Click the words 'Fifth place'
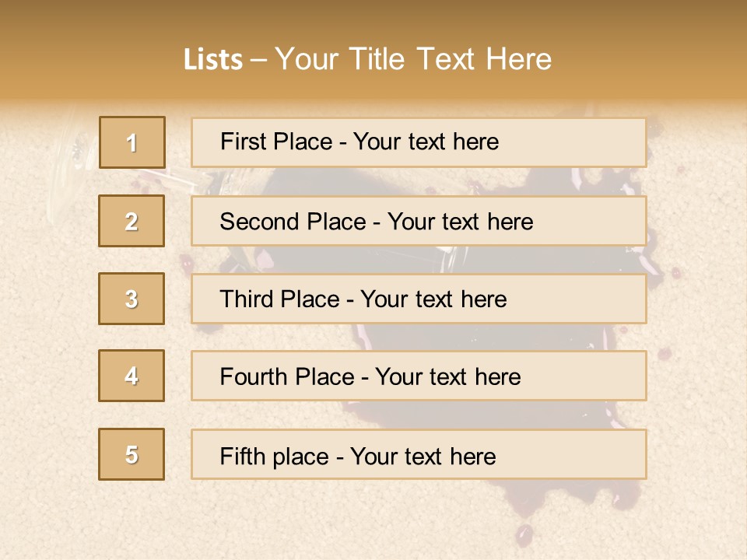 pos(275,456)
